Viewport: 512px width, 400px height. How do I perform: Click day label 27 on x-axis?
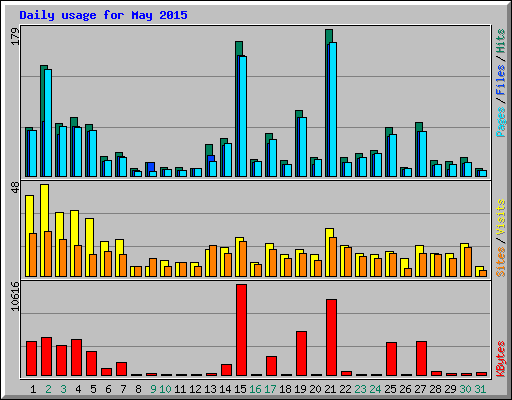click(420, 389)
